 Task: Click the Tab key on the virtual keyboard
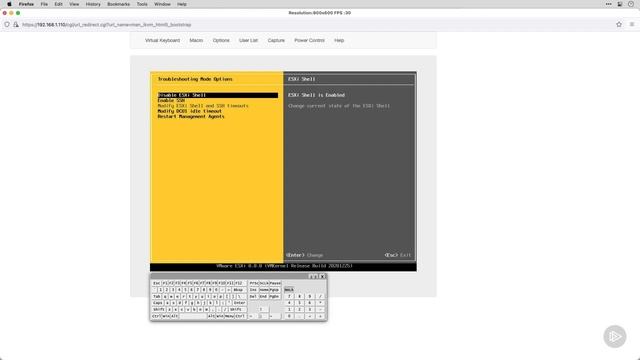click(x=156, y=296)
